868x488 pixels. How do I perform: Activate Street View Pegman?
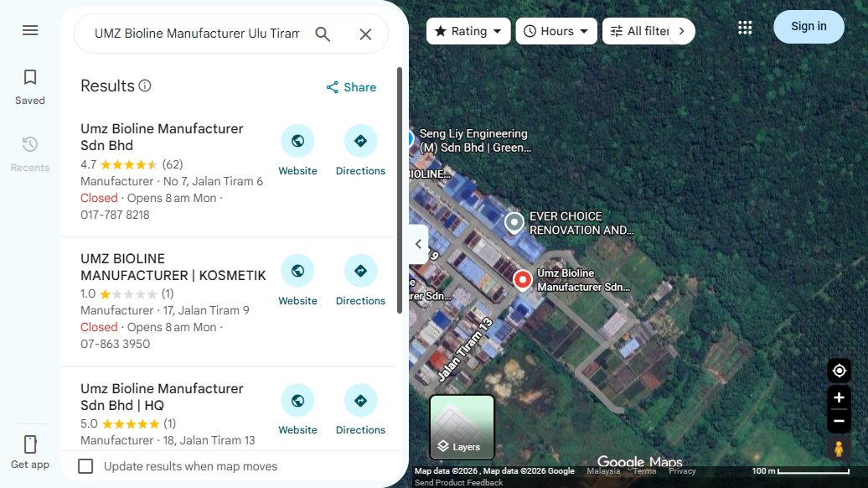(x=840, y=449)
